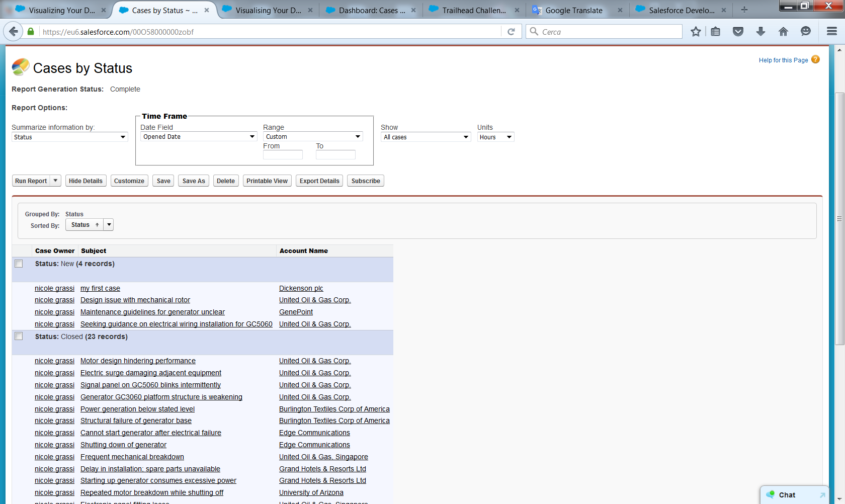Expand the Run Report arrow menu
Screen dimensions: 845x504
[55, 181]
